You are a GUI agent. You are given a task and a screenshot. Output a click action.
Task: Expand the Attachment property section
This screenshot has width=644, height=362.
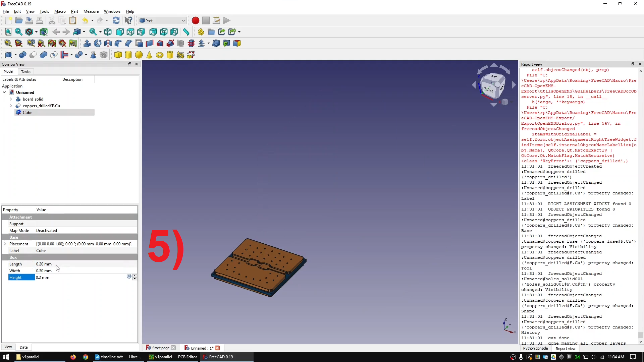coord(20,217)
